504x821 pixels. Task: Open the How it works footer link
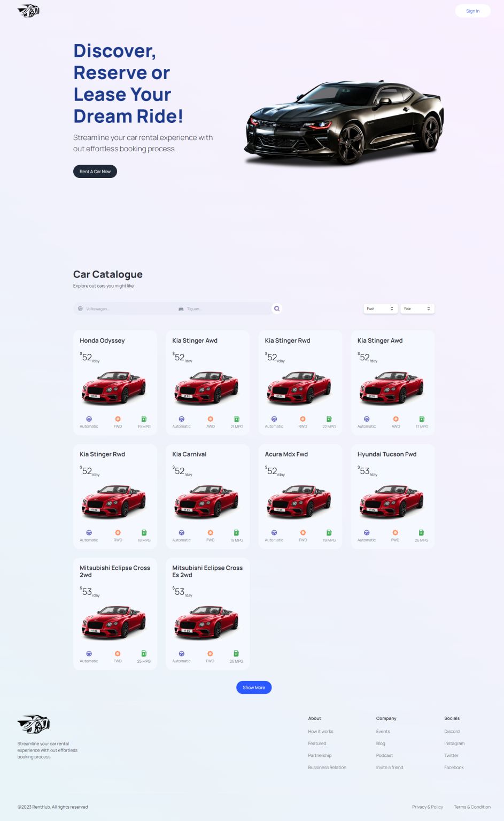[x=321, y=731]
